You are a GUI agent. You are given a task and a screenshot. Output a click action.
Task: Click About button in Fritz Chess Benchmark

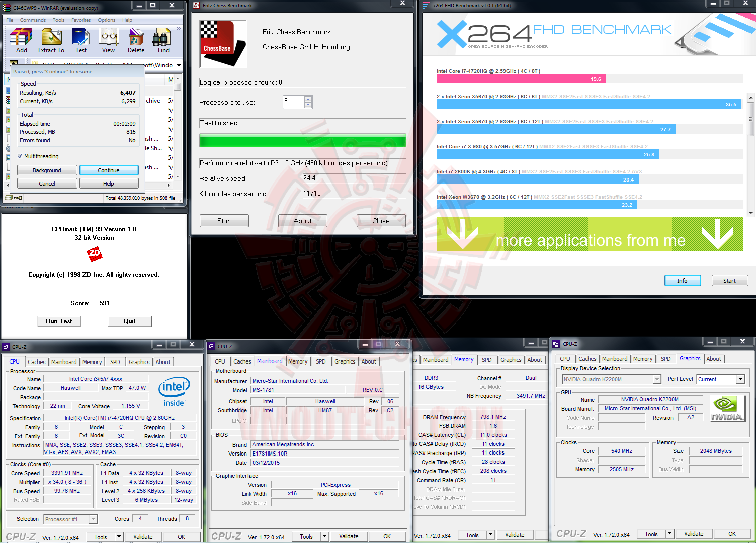303,221
